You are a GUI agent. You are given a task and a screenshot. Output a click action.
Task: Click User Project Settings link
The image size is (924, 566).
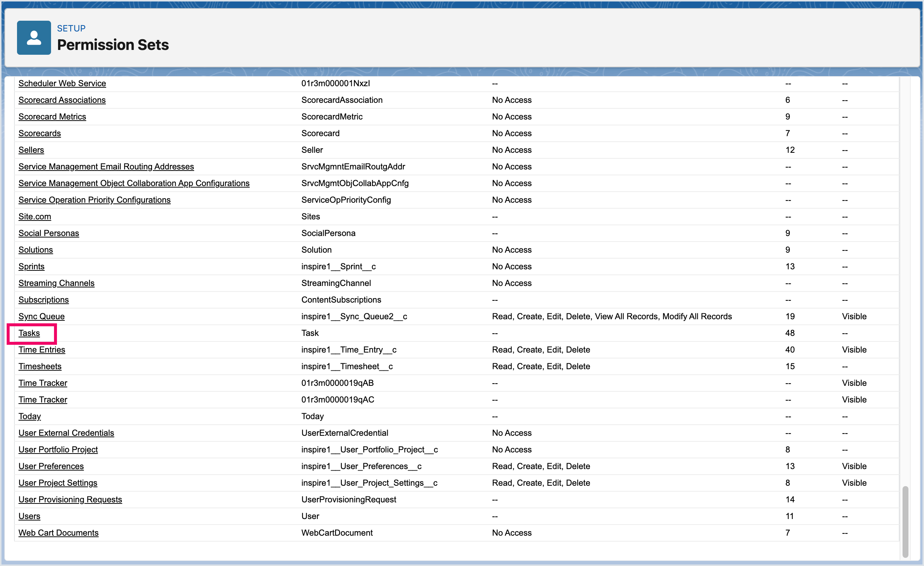[58, 483]
